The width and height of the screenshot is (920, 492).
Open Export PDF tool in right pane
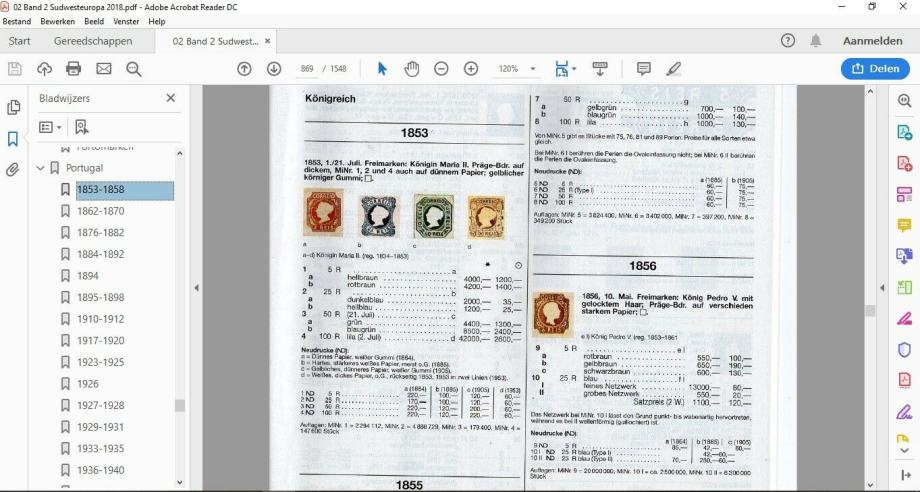(x=904, y=132)
